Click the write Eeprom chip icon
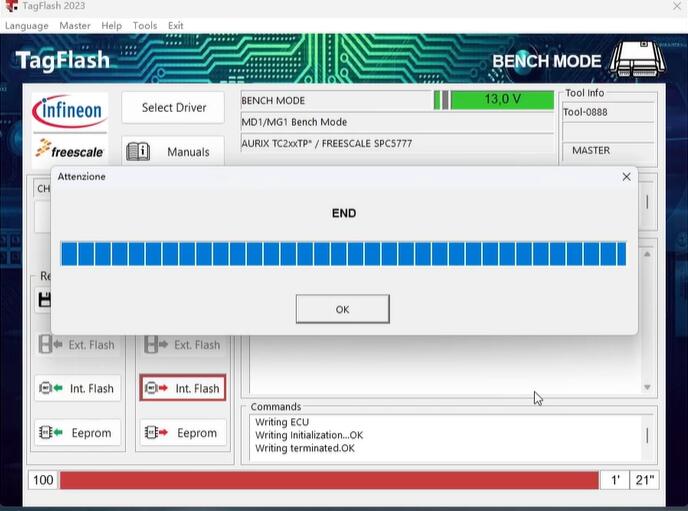Viewport: 688px width, 511px height. click(x=156, y=433)
